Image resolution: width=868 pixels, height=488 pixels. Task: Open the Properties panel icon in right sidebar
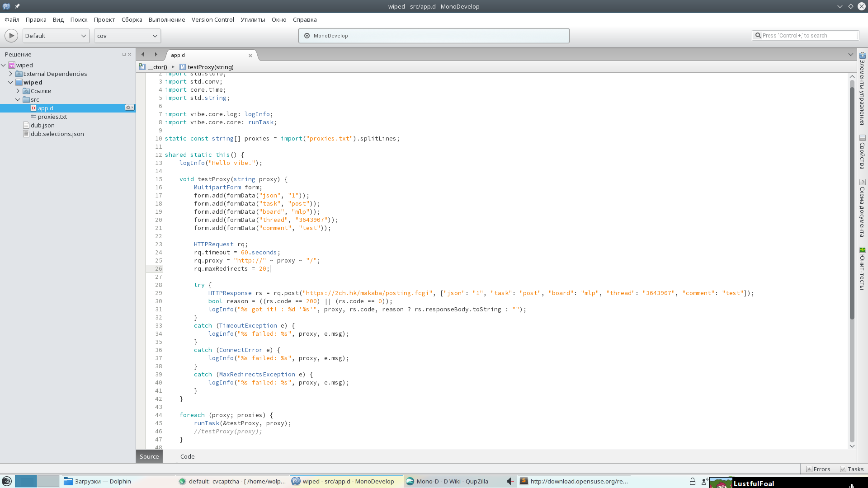pyautogui.click(x=863, y=138)
